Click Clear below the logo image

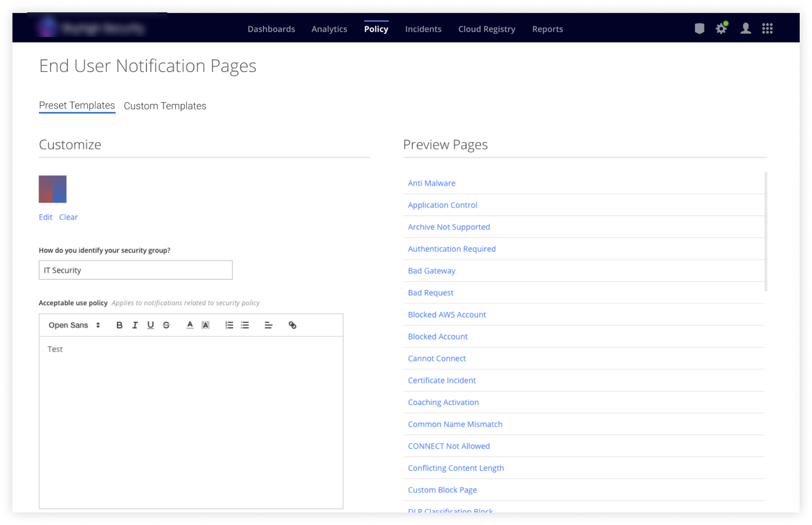pyautogui.click(x=68, y=217)
